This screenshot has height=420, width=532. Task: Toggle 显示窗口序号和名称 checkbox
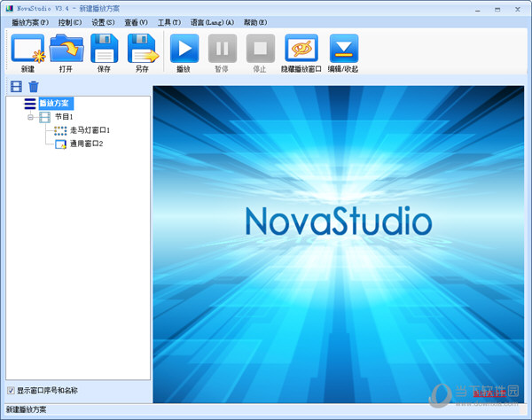click(x=11, y=391)
